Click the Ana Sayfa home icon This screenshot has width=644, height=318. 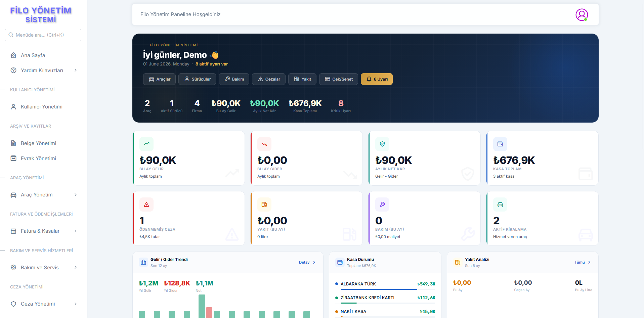pyautogui.click(x=13, y=55)
